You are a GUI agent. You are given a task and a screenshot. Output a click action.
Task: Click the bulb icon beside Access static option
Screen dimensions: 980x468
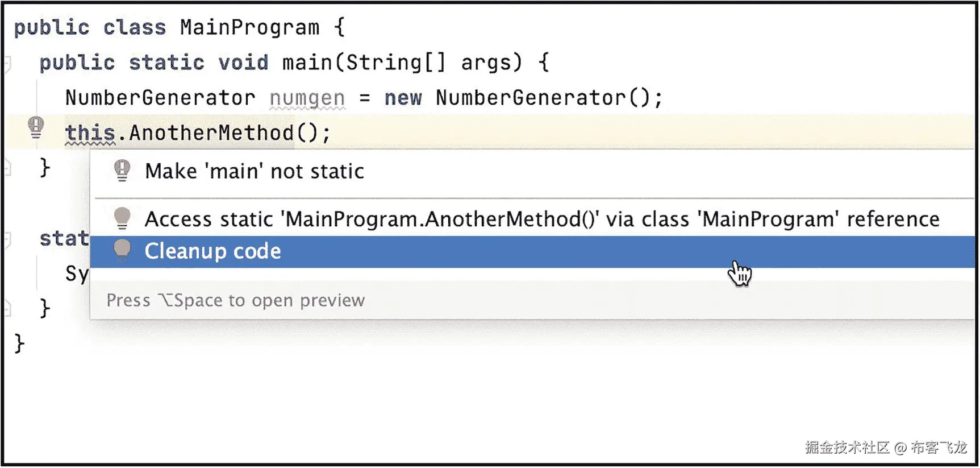coord(122,218)
